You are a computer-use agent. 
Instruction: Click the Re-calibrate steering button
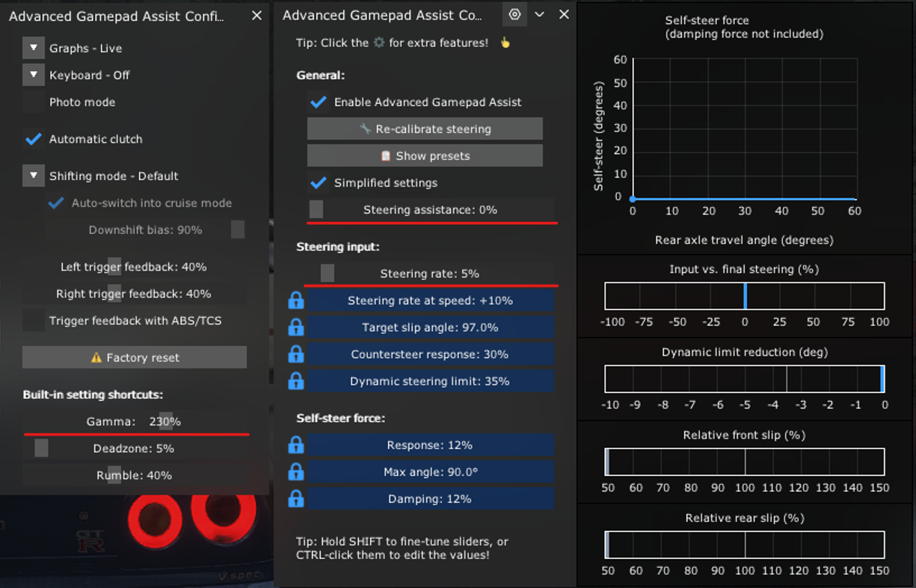pyautogui.click(x=425, y=129)
